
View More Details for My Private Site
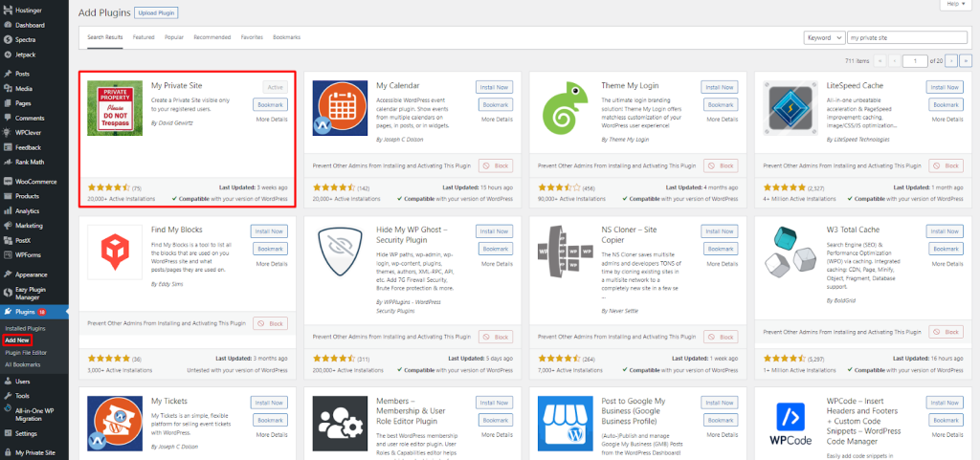[x=272, y=120]
